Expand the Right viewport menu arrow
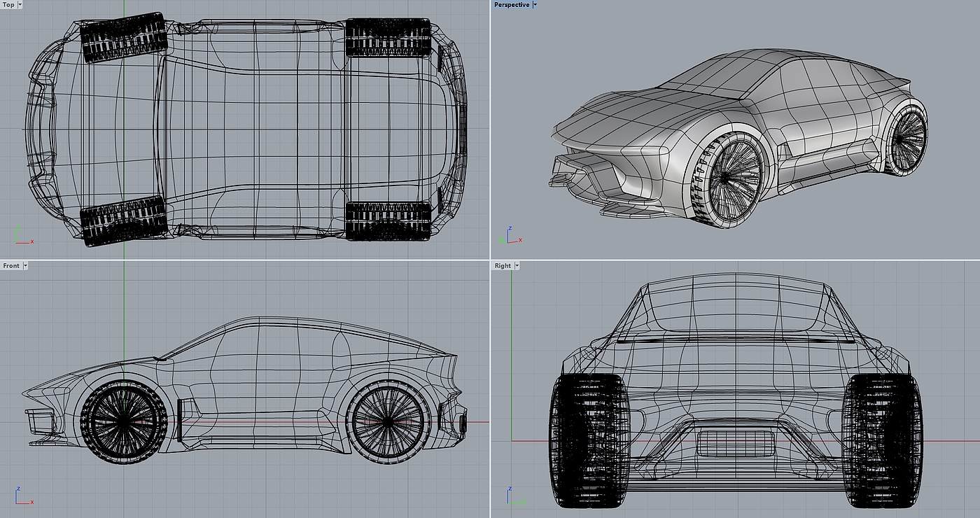This screenshot has height=518, width=980. pyautogui.click(x=517, y=266)
